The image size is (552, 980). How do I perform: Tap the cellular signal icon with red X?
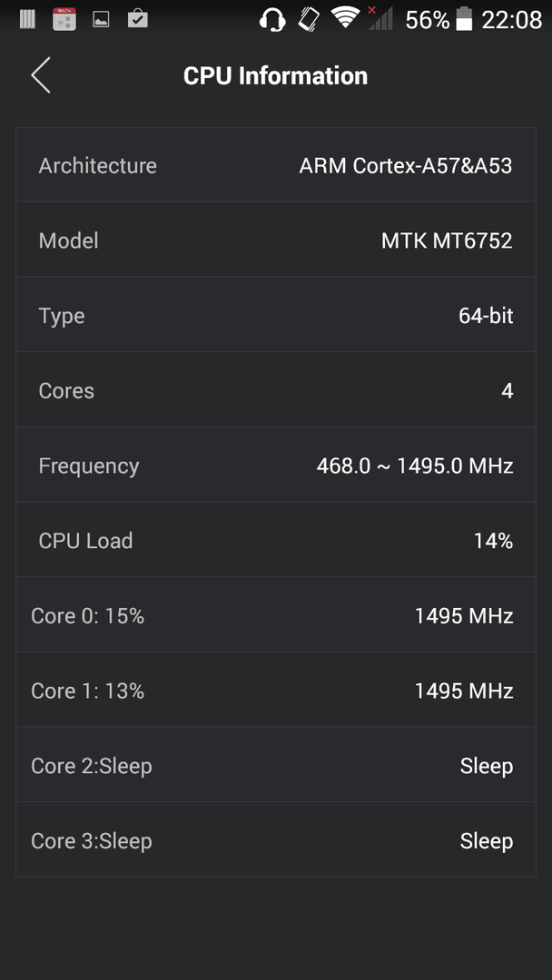(x=379, y=18)
